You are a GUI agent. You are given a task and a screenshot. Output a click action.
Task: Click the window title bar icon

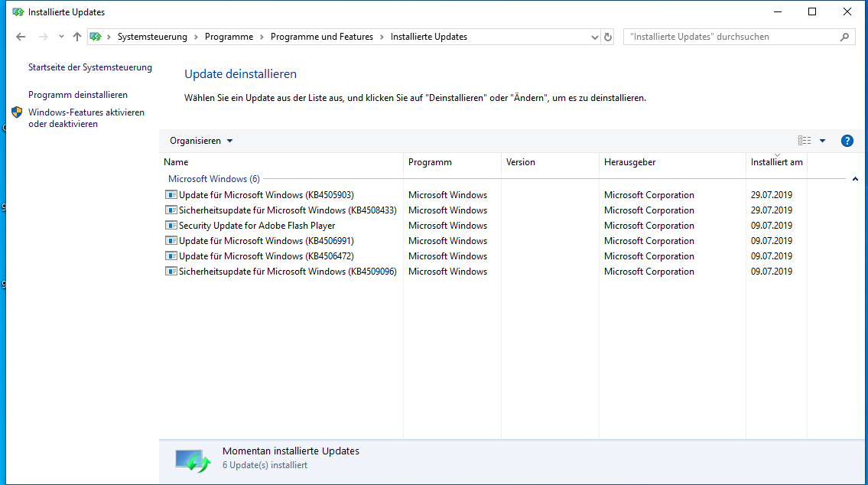pyautogui.click(x=18, y=11)
